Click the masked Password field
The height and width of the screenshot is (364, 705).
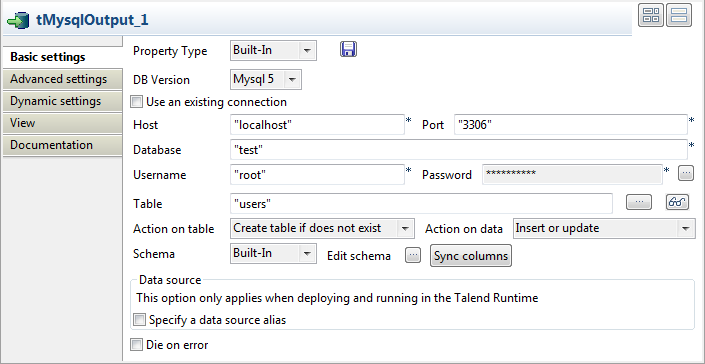tap(572, 174)
